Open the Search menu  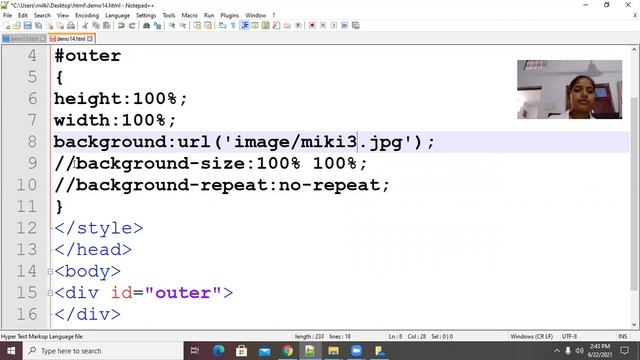click(x=42, y=15)
